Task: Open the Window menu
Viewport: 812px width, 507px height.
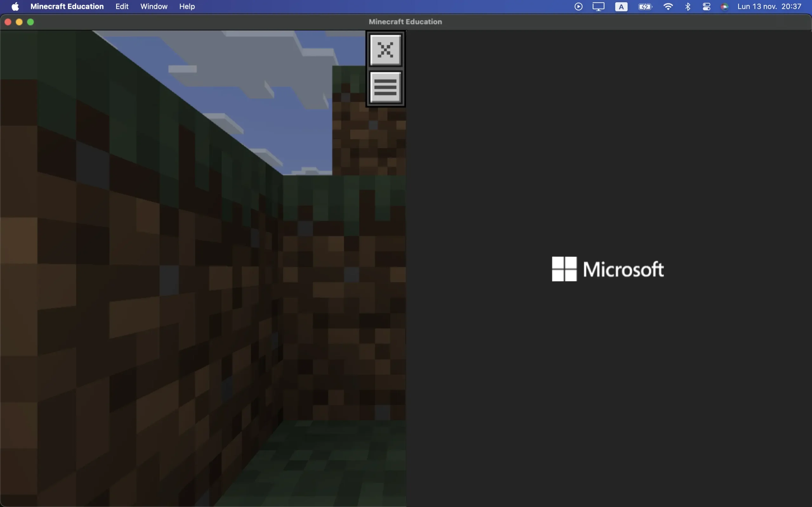Action: tap(154, 6)
